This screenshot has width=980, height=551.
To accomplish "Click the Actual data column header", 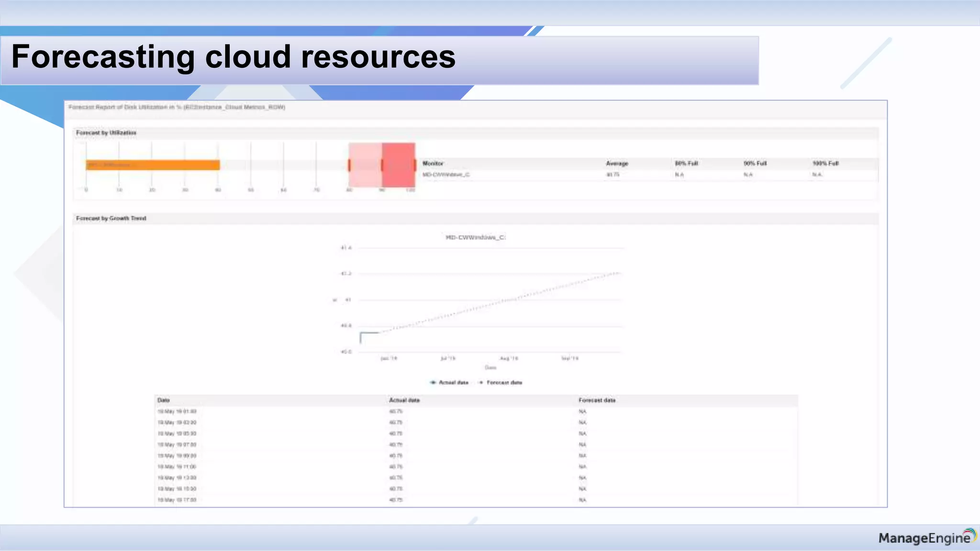I will tap(404, 400).
